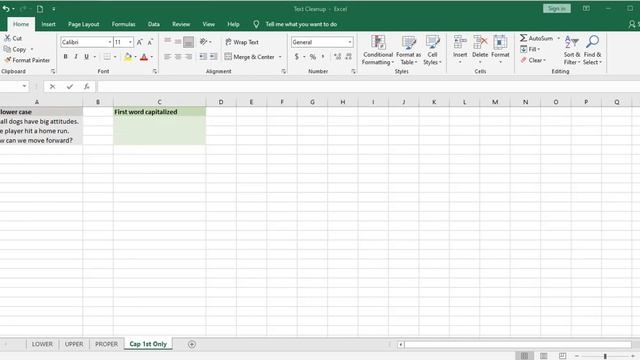
Task: Center text horizontally
Action: [178, 57]
